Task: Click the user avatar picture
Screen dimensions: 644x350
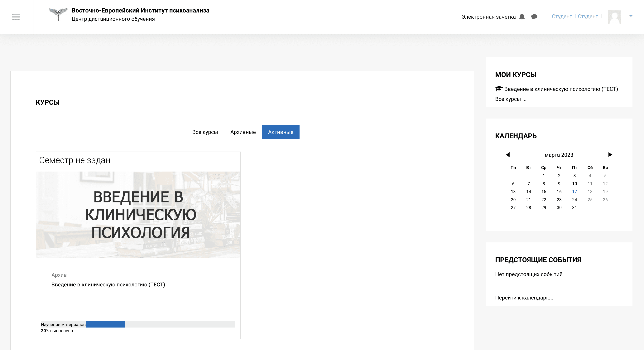Action: pos(614,17)
